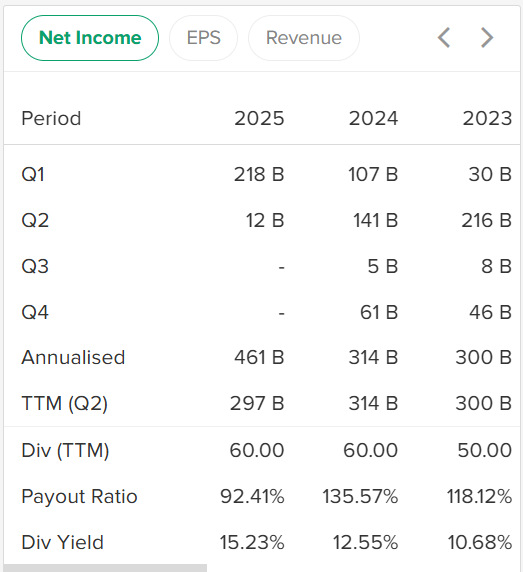
Task: Switch to the EPS tab
Action: tap(204, 38)
